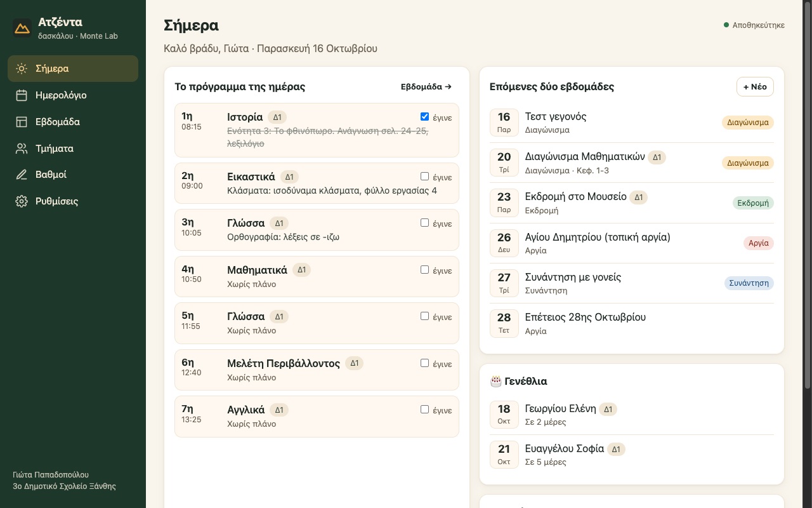Click the Βαθμοί pencil icon
This screenshot has height=508, width=812.
click(22, 175)
